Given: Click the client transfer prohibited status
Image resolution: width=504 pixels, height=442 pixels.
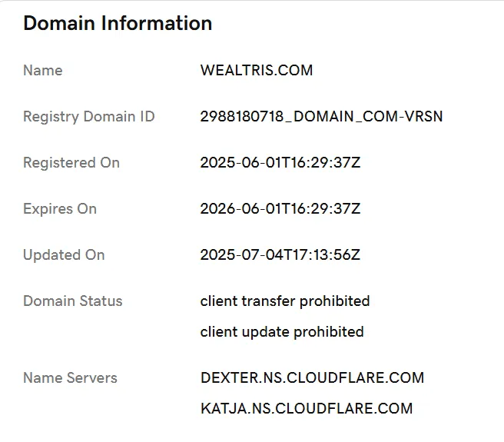Looking at the screenshot, I should [285, 301].
